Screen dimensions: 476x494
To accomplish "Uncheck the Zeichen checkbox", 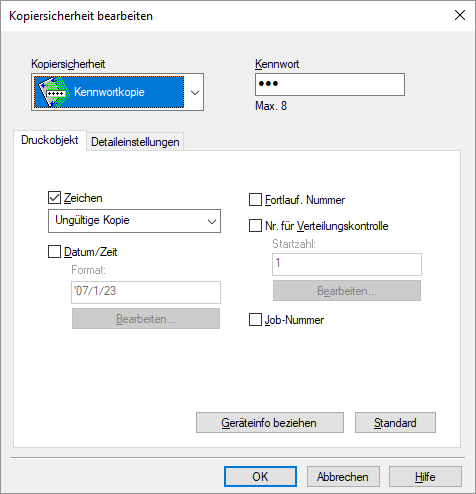I will [x=54, y=198].
